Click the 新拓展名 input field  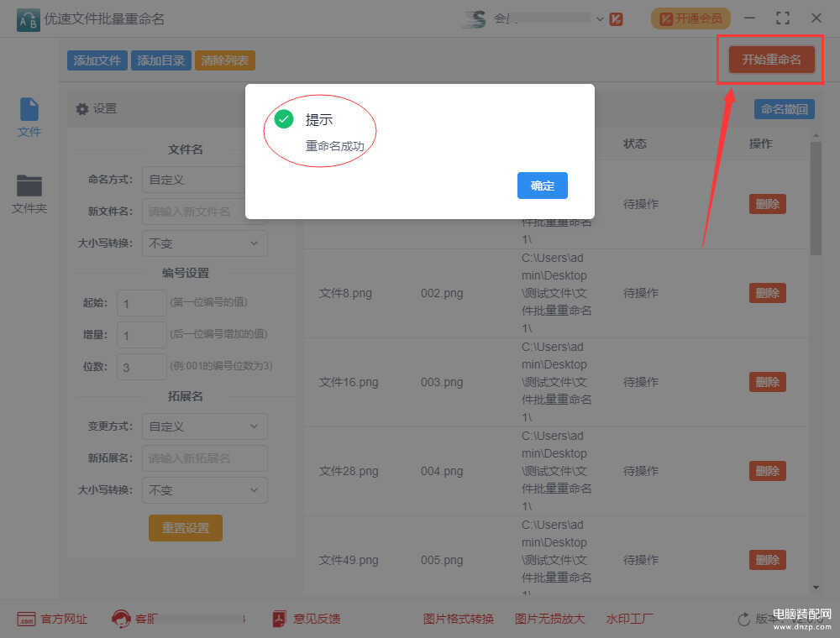tap(204, 458)
